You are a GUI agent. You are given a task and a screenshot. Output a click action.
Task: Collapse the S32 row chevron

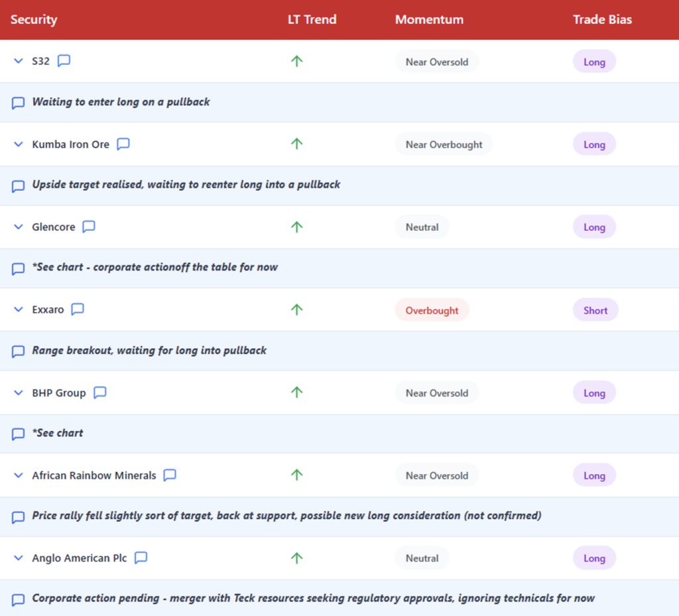coord(19,61)
